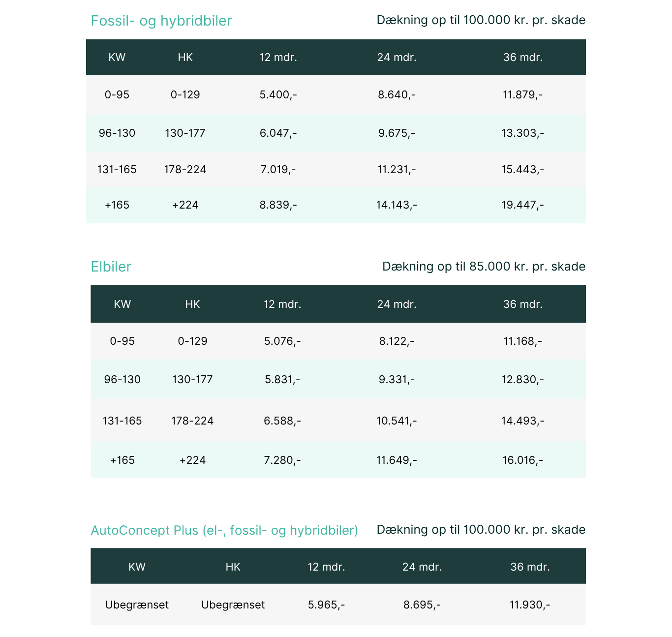Select the Elbiler section heading

[111, 267]
